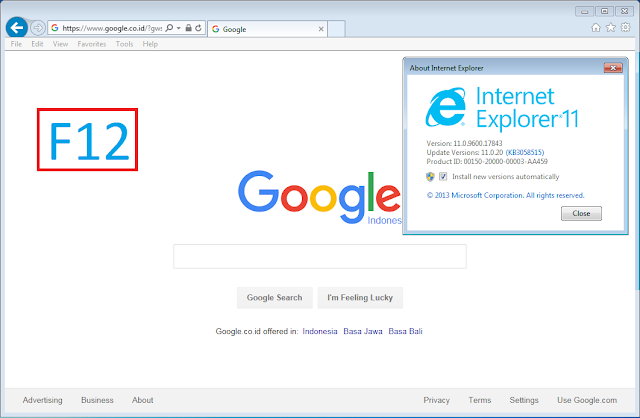Go to Home page via house icon

click(x=596, y=27)
